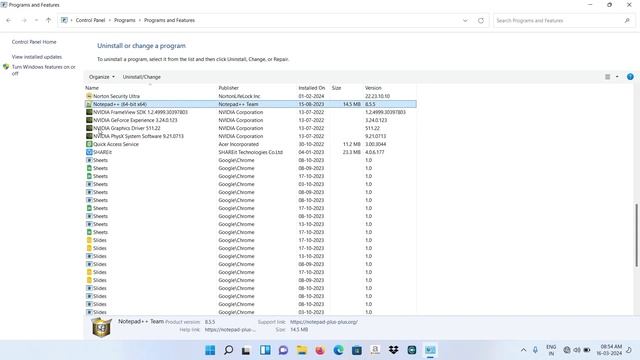640x360 pixels.
Task: Click the NortonLifeLock Inc publisher cell
Action: click(x=239, y=96)
